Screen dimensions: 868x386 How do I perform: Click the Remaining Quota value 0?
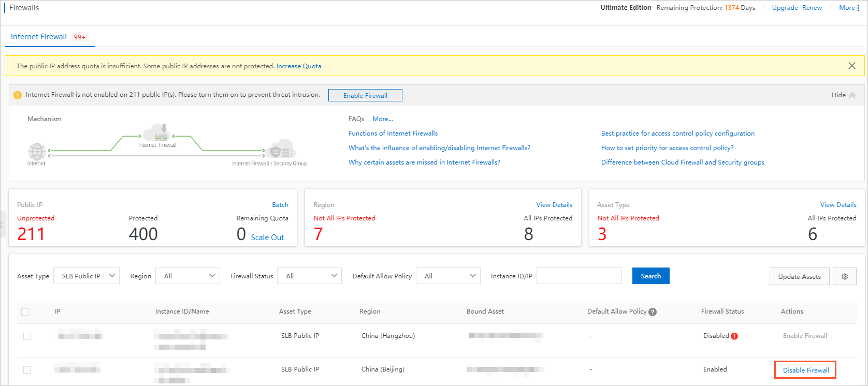click(241, 234)
